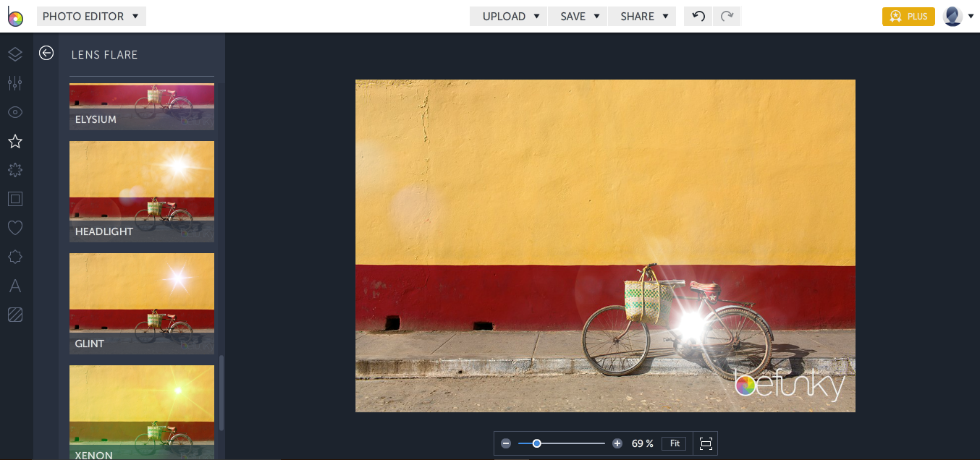The image size is (980, 460).
Task: Select the Effects star icon
Action: (15, 141)
